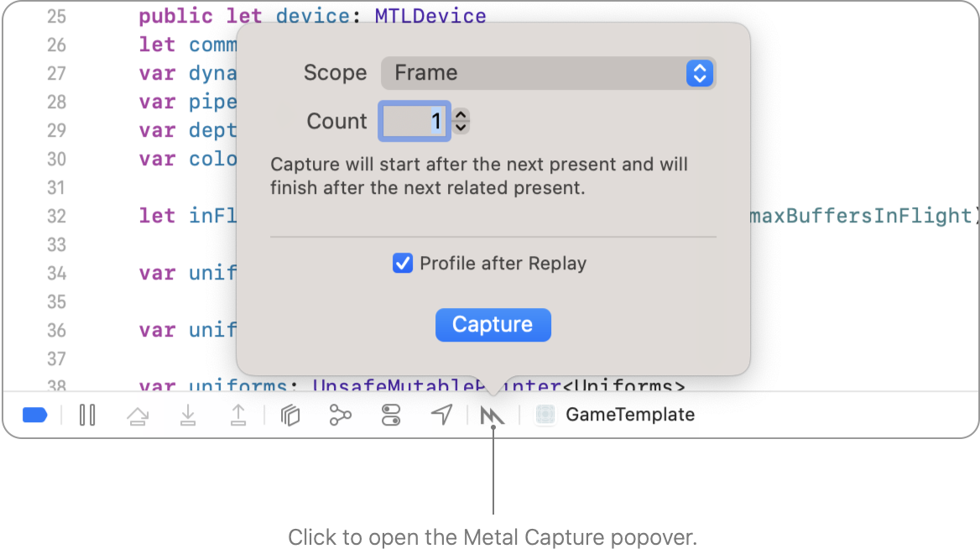Viewport: 980px width, 549px height.
Task: Decrement Count using the stepper down arrow
Action: (x=461, y=128)
